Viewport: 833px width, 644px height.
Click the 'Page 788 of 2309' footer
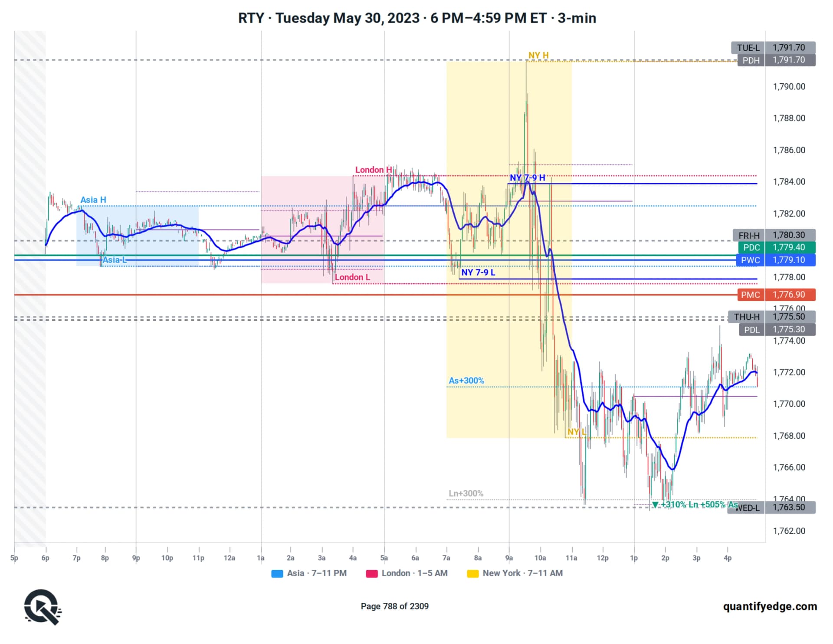tap(395, 606)
